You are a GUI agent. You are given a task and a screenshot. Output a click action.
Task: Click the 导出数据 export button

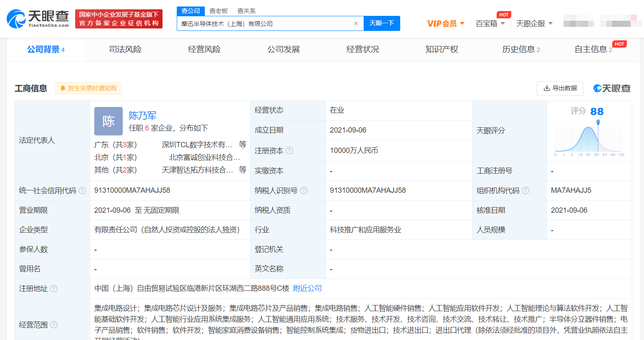[560, 88]
